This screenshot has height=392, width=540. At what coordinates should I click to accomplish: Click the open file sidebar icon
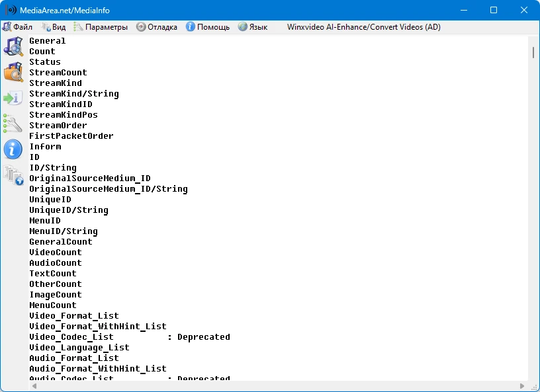point(13,46)
